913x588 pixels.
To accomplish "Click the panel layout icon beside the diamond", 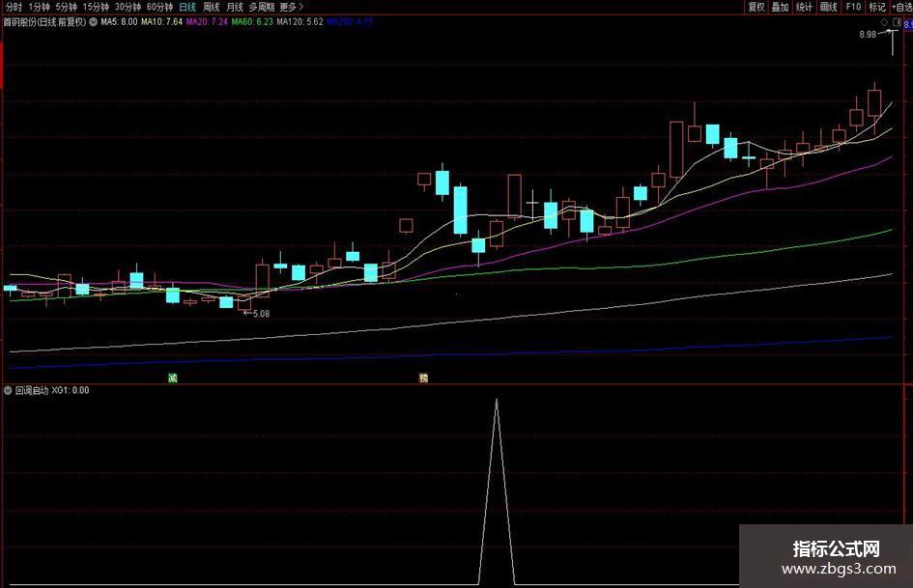I will point(897,22).
